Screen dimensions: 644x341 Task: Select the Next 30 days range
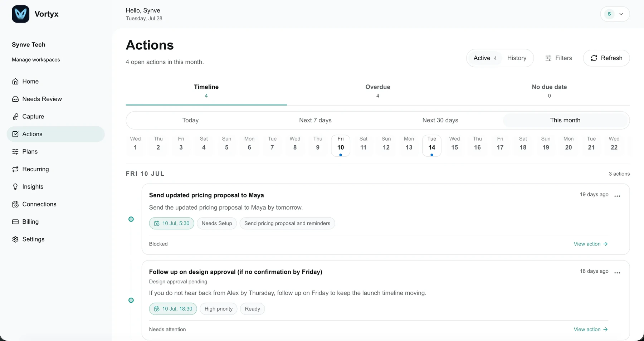click(440, 120)
